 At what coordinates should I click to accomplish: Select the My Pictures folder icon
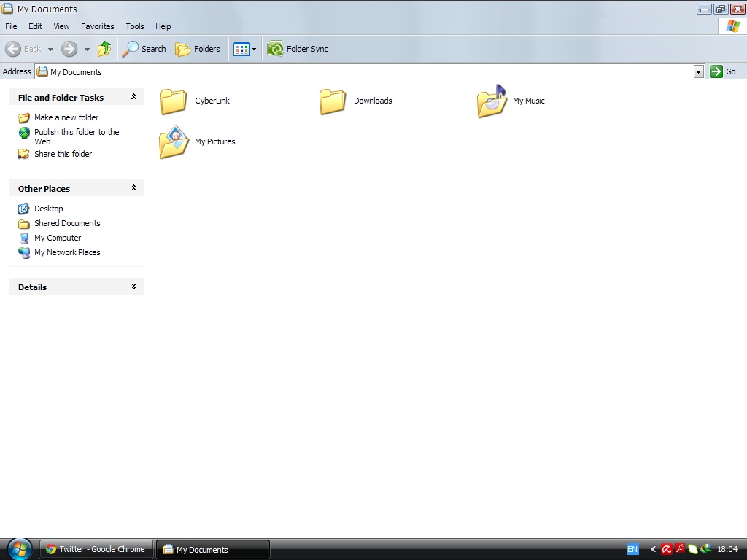[174, 142]
